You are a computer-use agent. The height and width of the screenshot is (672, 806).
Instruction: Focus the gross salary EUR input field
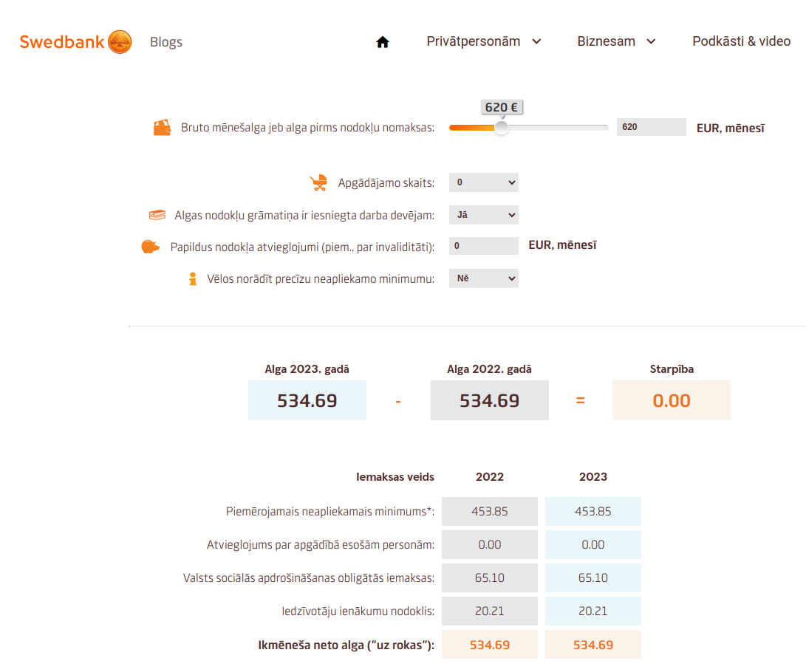[x=651, y=127]
